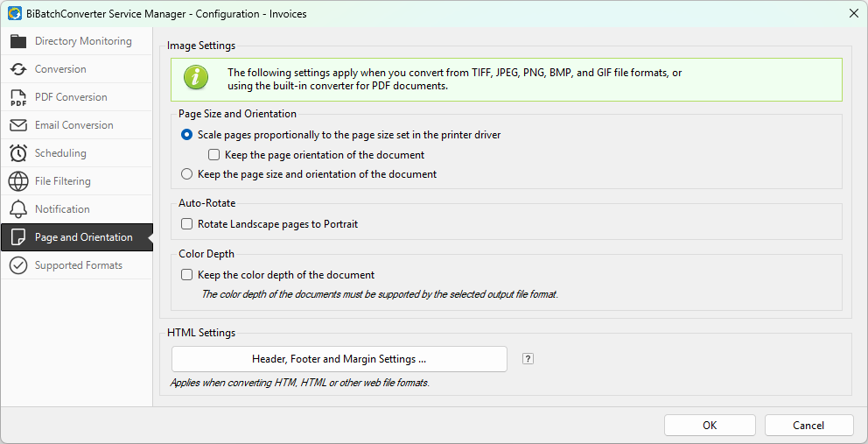Select Scale pages proportionally radio option
Screen dimensions: 868x444
[x=186, y=135]
